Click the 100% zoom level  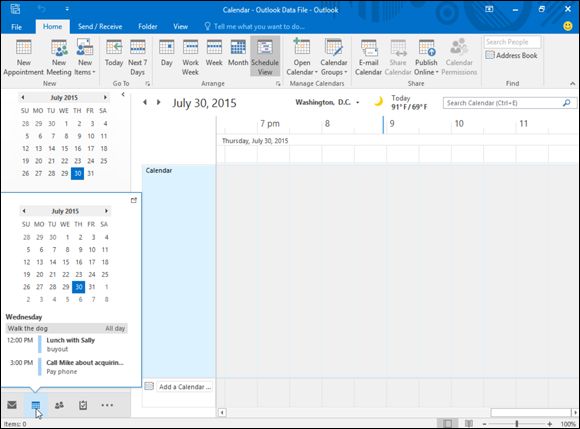point(568,424)
